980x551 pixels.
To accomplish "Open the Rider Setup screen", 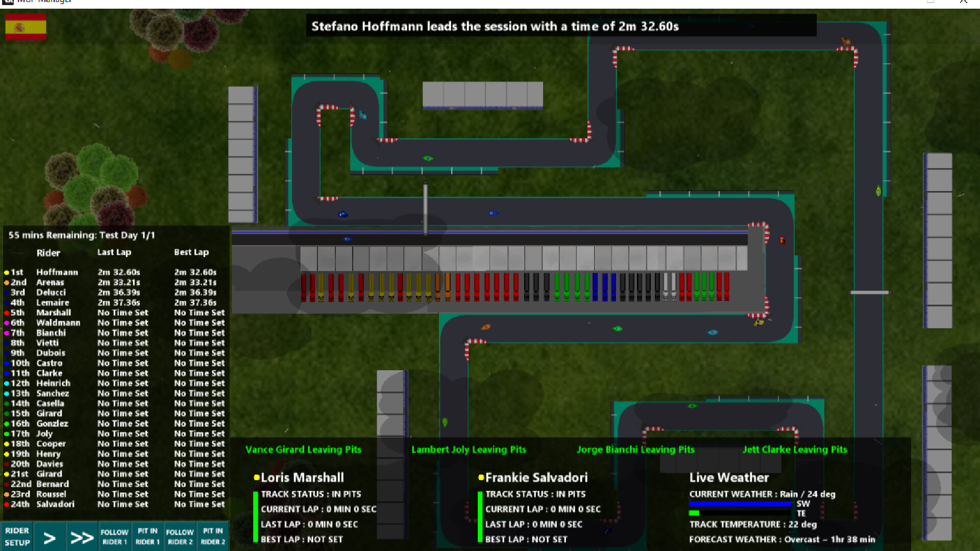I will point(17,536).
